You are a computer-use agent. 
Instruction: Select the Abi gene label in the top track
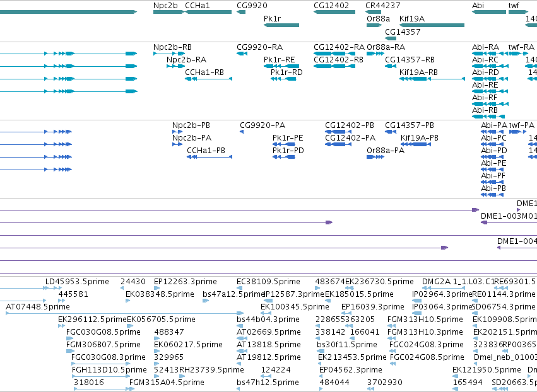click(478, 6)
